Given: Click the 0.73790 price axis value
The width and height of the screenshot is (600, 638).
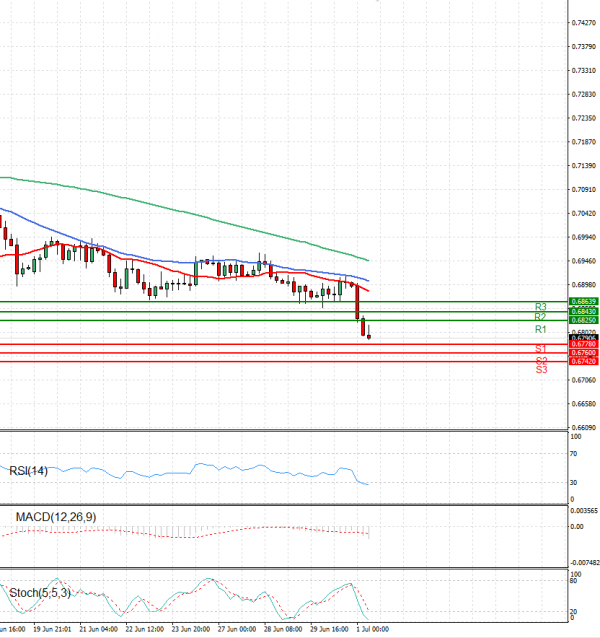Looking at the screenshot, I should [584, 47].
